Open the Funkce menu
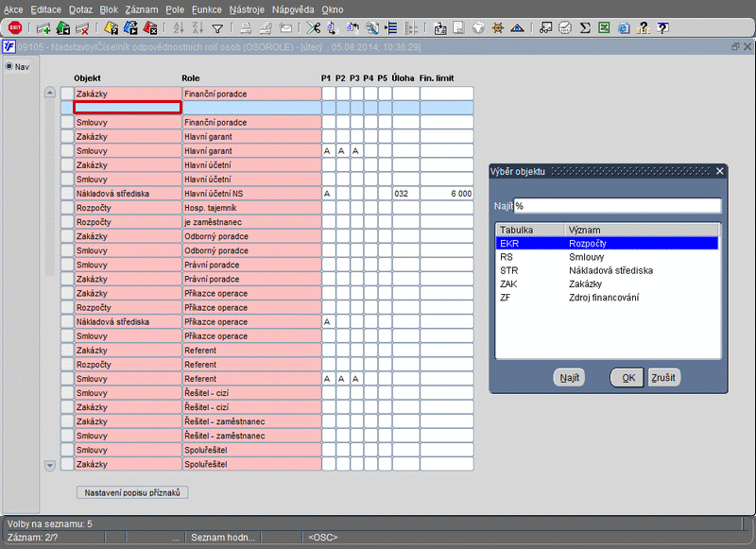The width and height of the screenshot is (756, 549). click(207, 9)
